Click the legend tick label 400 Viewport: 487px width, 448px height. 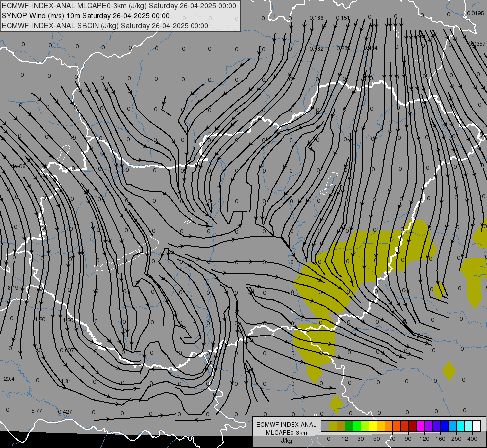pos(472,439)
